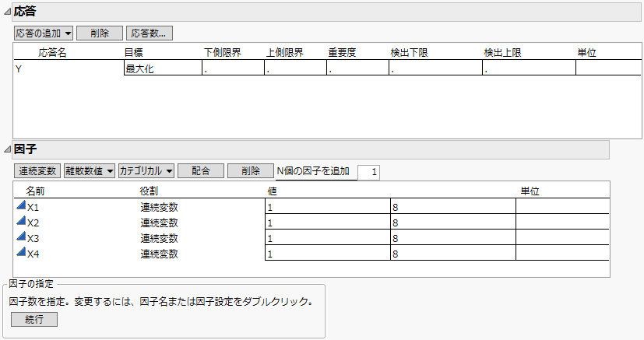Click the 連続変数 role of X3
Screen dimensions: 644x340
(159, 239)
